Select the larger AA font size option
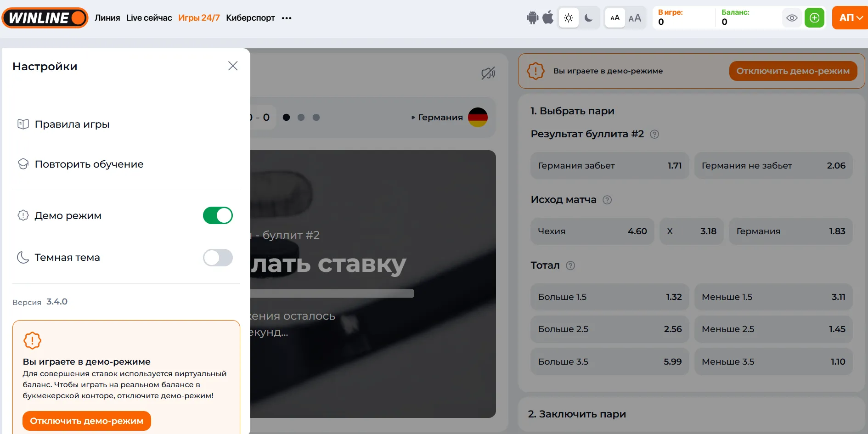868x434 pixels. 635,18
